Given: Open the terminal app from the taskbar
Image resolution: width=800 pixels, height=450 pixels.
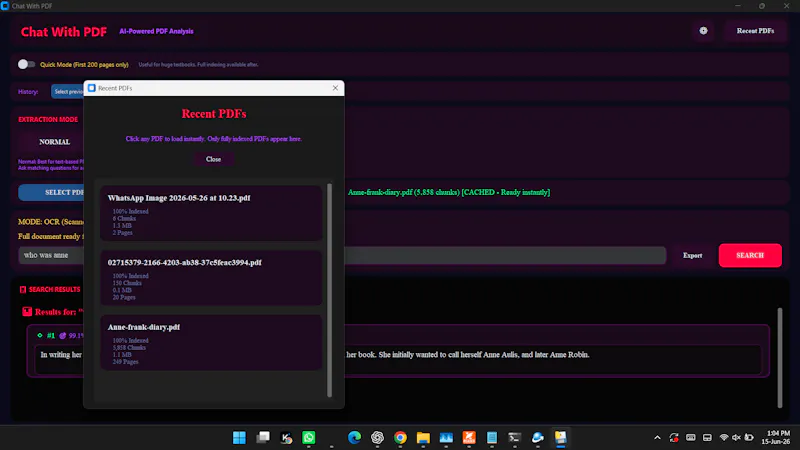Looking at the screenshot, I should tap(514, 437).
